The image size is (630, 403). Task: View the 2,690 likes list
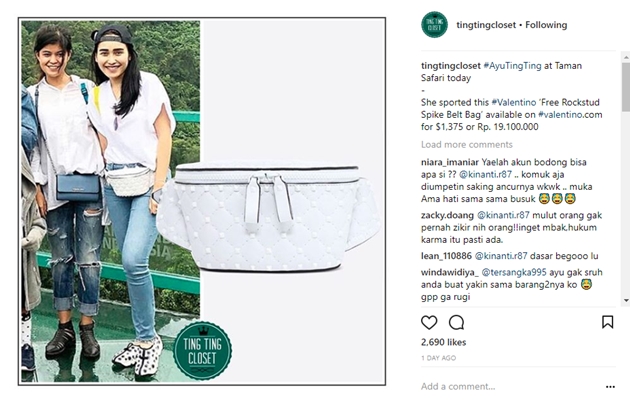pos(443,342)
